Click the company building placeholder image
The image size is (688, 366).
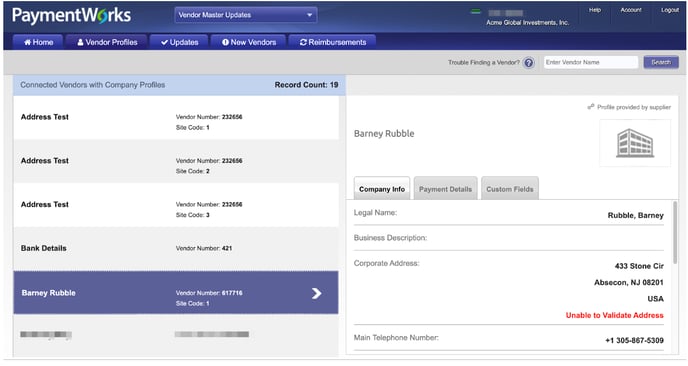635,143
